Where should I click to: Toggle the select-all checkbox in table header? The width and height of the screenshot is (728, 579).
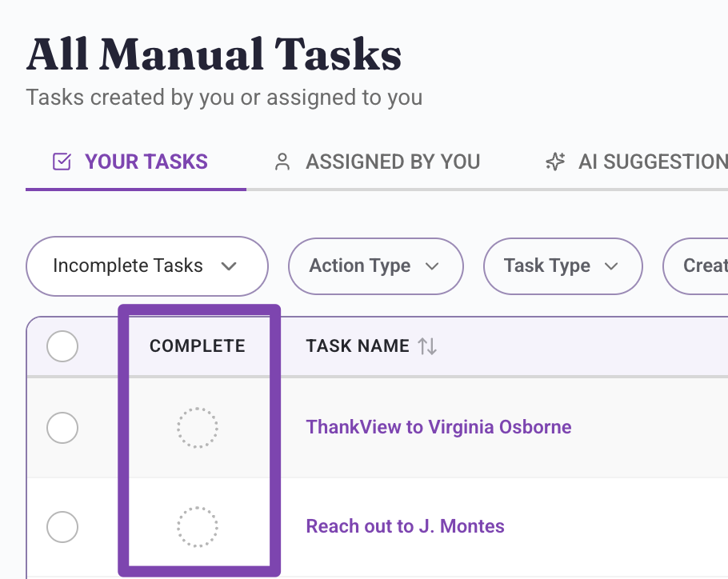pyautogui.click(x=62, y=346)
